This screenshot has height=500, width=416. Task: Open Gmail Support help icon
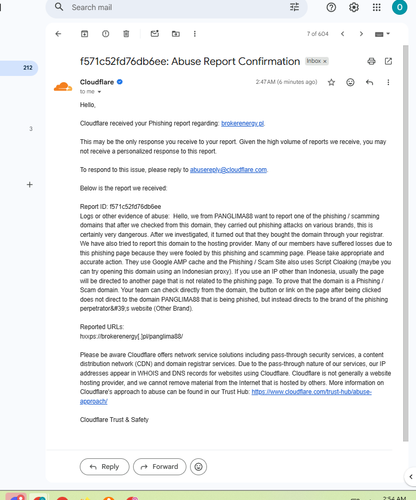[x=331, y=7]
